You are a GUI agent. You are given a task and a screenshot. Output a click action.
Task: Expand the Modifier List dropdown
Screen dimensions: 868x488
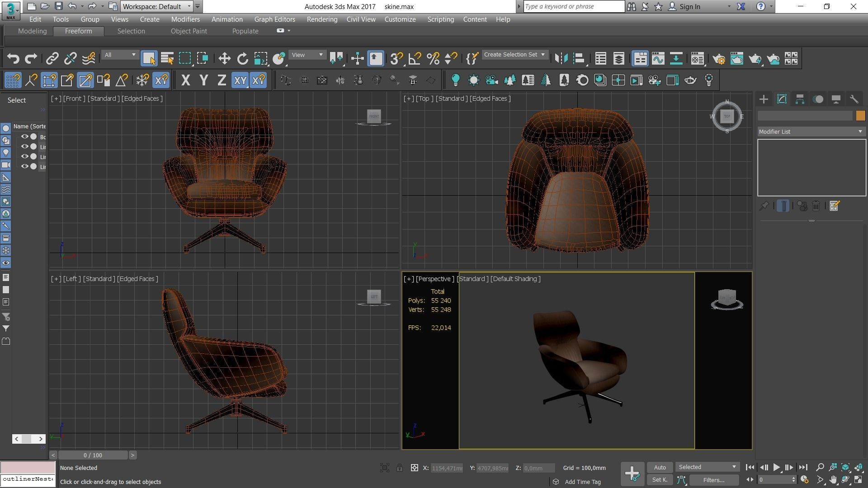click(811, 131)
